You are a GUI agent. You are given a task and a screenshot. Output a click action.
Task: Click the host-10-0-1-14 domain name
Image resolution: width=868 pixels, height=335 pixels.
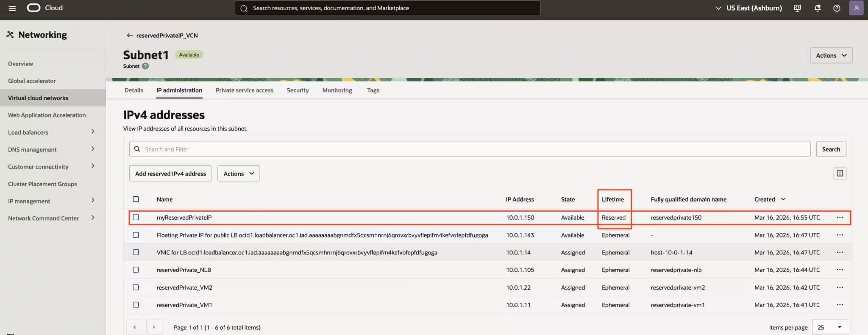point(671,252)
